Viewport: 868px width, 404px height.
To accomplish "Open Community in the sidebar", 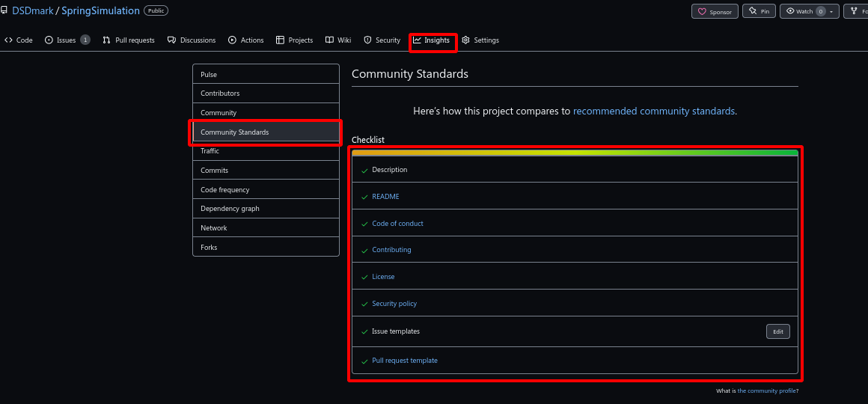I will [x=266, y=113].
